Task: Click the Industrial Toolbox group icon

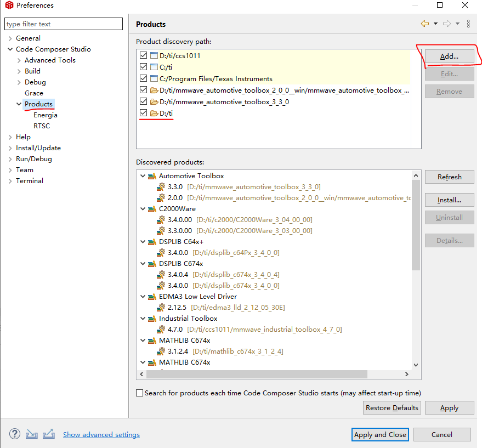Action: (152, 319)
